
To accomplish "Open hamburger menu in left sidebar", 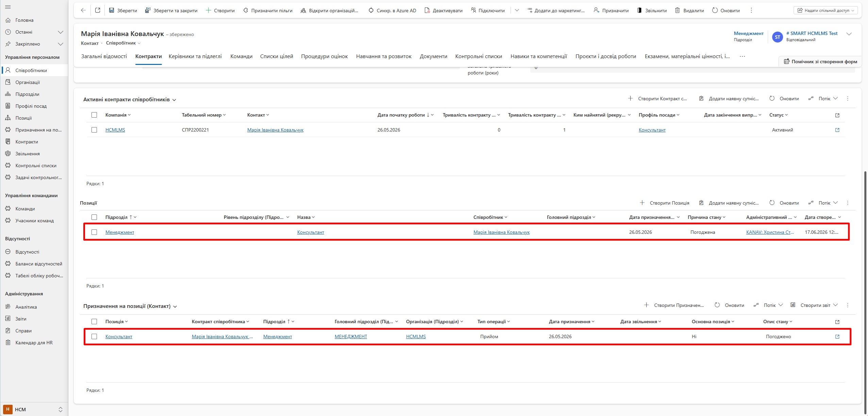I will [8, 7].
